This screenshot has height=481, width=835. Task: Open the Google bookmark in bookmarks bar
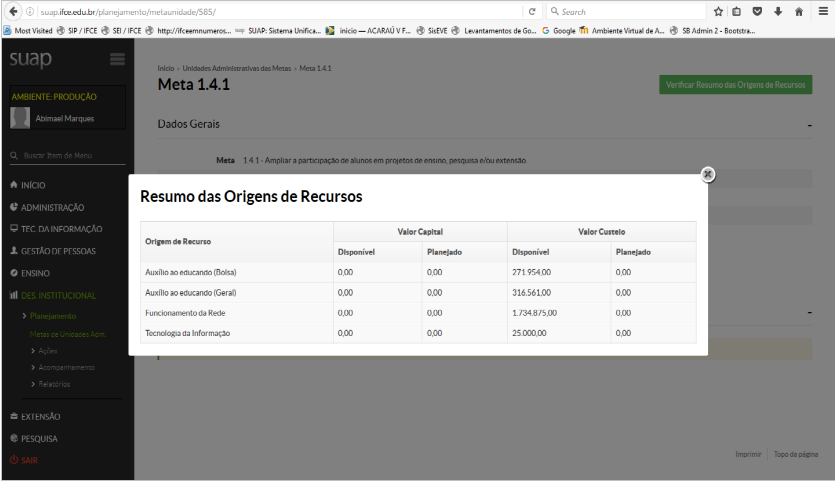tap(563, 30)
